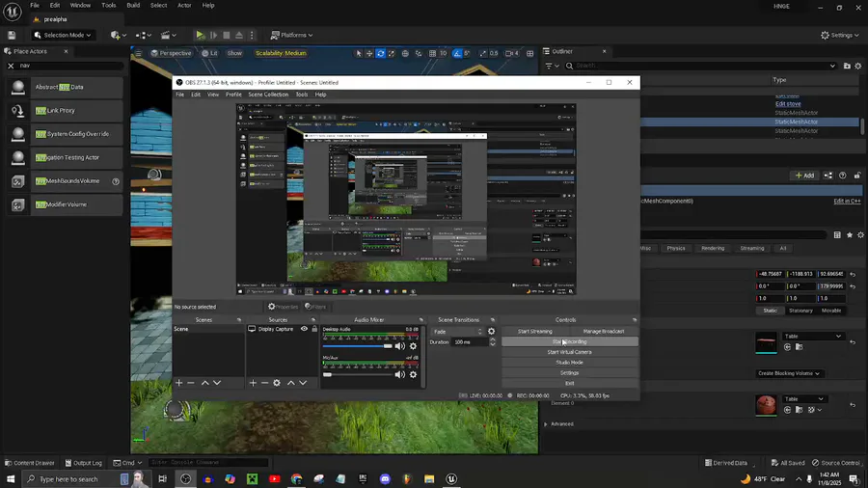The width and height of the screenshot is (868, 488).
Task: Click the Save icon in Unreal toolbar
Action: click(12, 35)
